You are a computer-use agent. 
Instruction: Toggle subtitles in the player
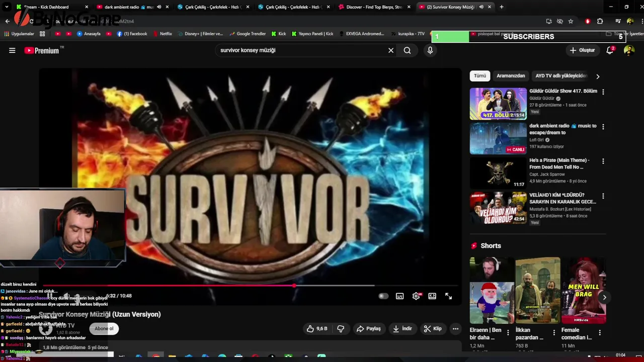(399, 296)
